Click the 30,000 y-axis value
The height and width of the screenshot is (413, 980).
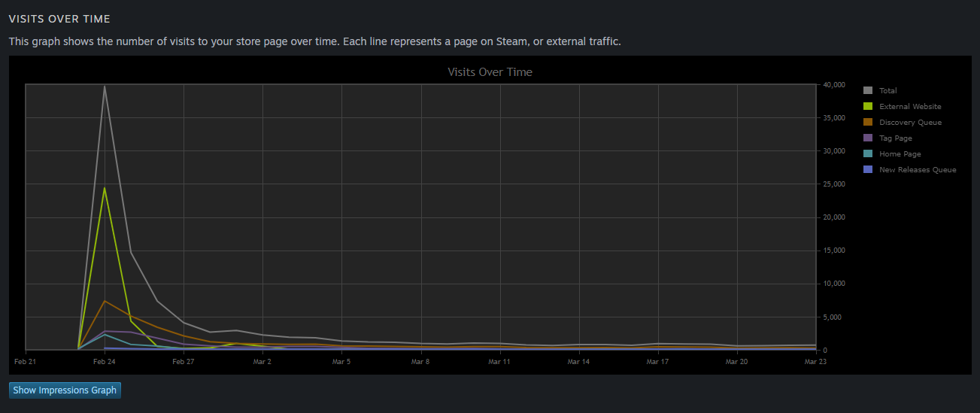tap(835, 151)
